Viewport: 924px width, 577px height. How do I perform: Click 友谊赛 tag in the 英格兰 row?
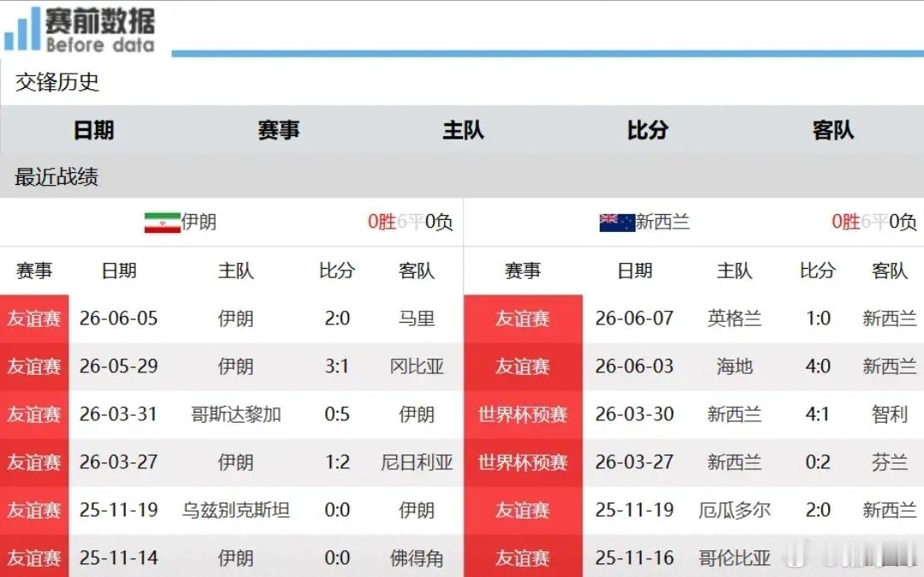coord(523,318)
